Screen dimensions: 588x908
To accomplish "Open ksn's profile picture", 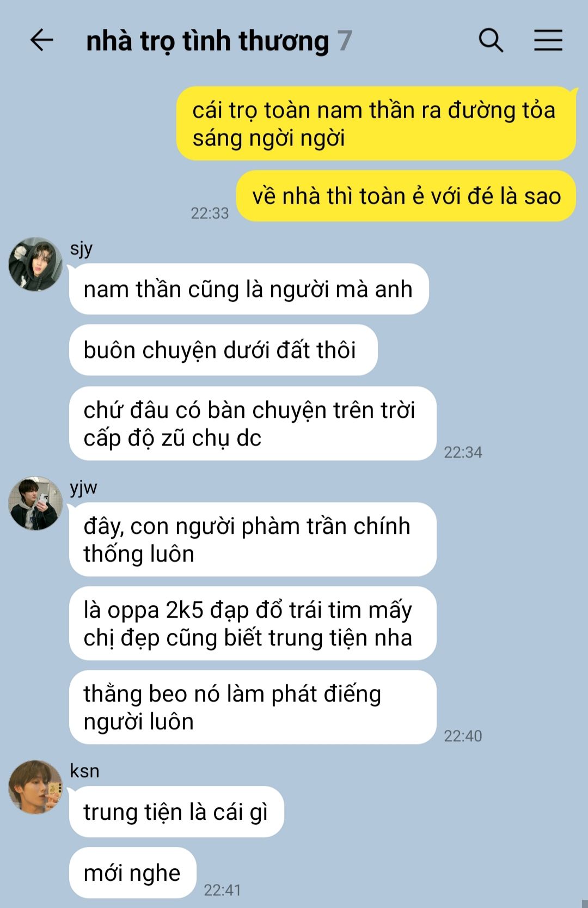I will point(35,787).
